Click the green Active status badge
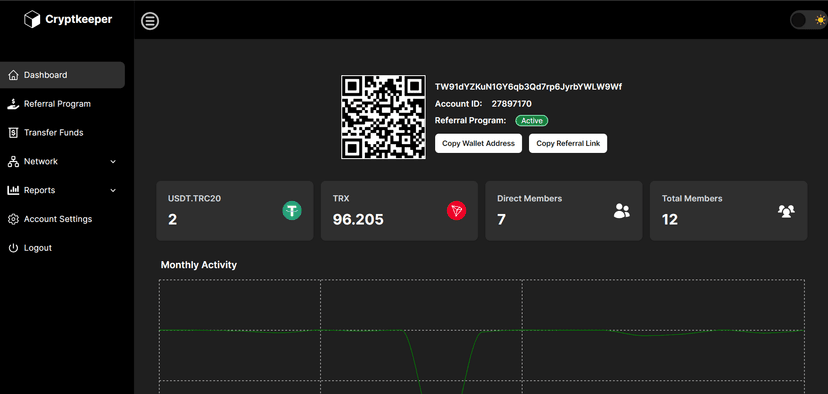Image resolution: width=828 pixels, height=394 pixels. [532, 121]
